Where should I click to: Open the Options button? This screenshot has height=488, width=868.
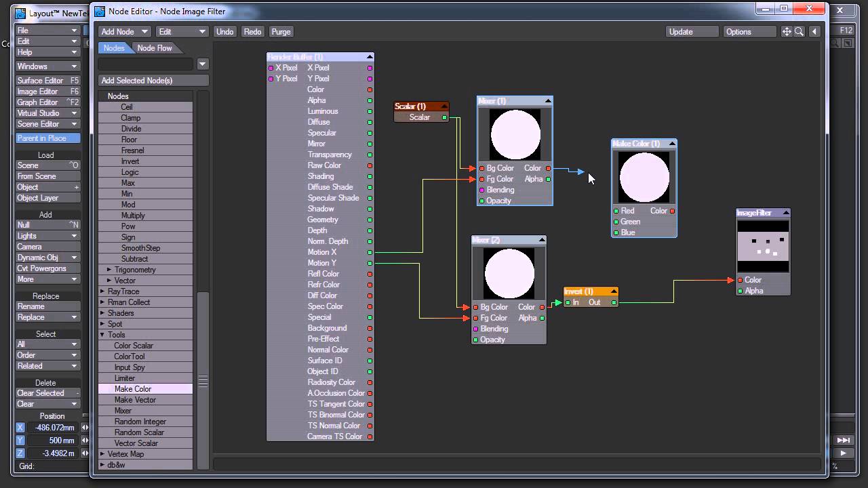[x=749, y=32]
